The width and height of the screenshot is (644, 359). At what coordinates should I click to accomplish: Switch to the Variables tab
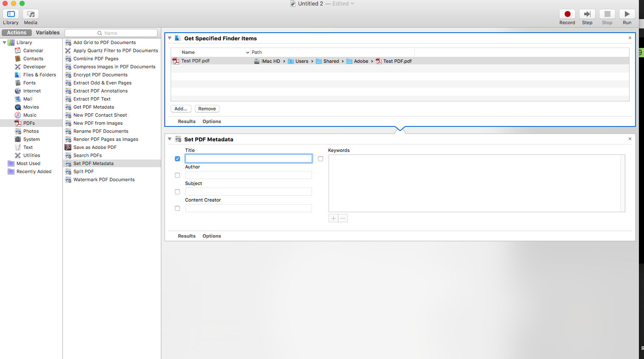(48, 33)
